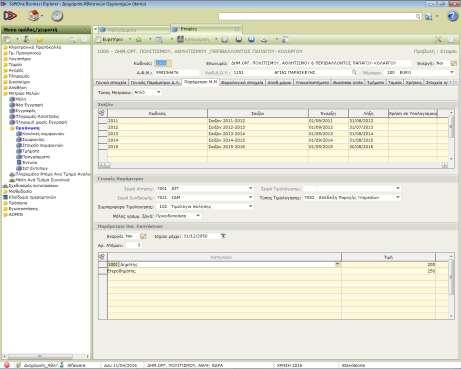
Task: Click the Εγγραφή toolbar button
Action: coord(111,39)
